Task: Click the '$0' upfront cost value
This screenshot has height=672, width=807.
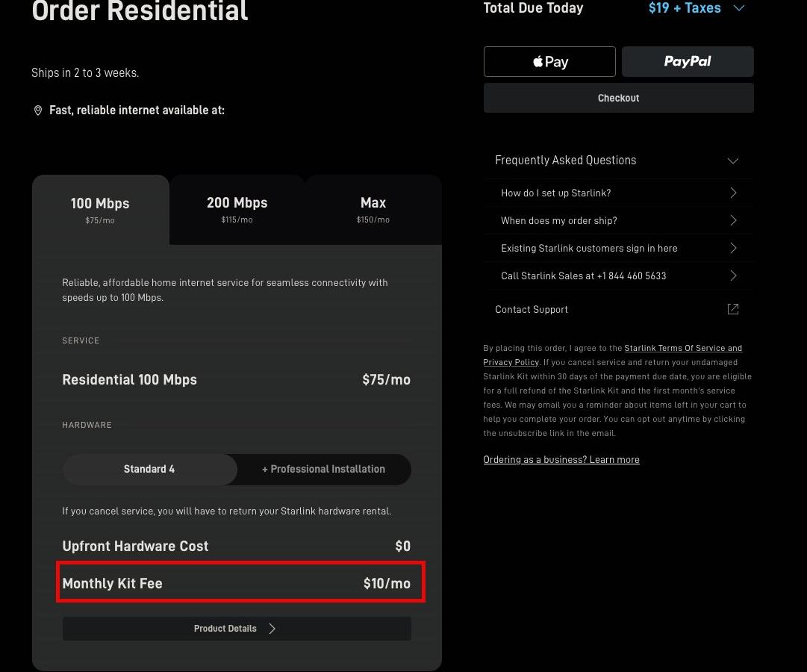Action: point(403,547)
